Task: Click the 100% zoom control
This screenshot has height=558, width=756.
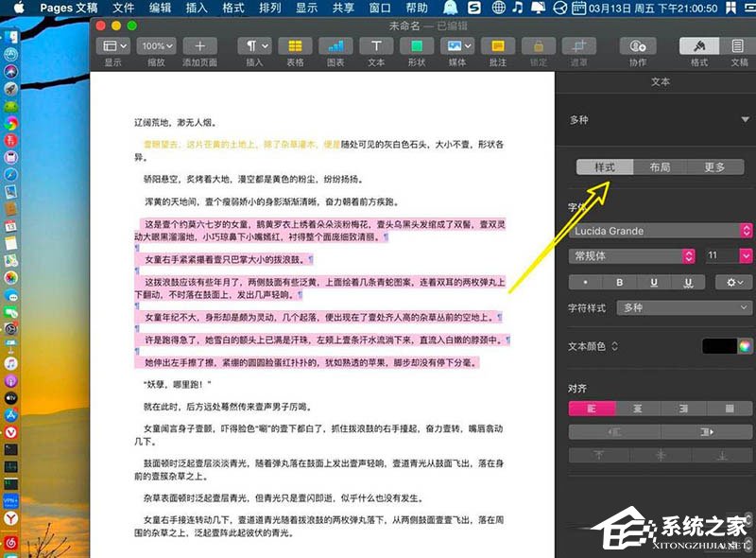Action: tap(156, 44)
